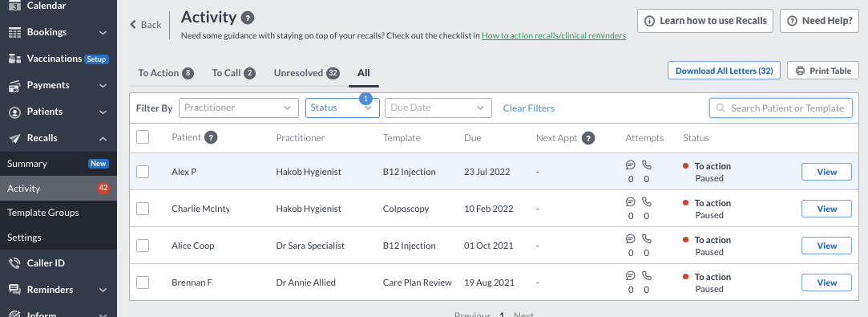Tick the checkbox for Brennan F
The image size is (868, 317).
tap(143, 282)
